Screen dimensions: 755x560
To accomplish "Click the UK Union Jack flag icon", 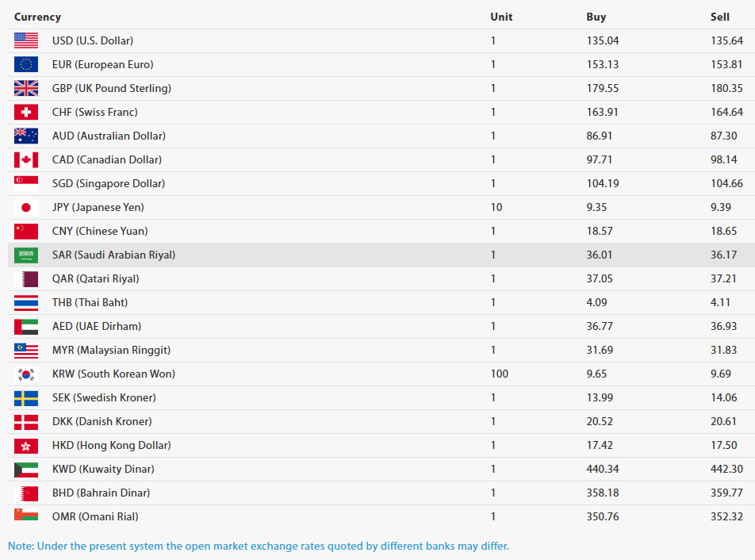I will [25, 88].
